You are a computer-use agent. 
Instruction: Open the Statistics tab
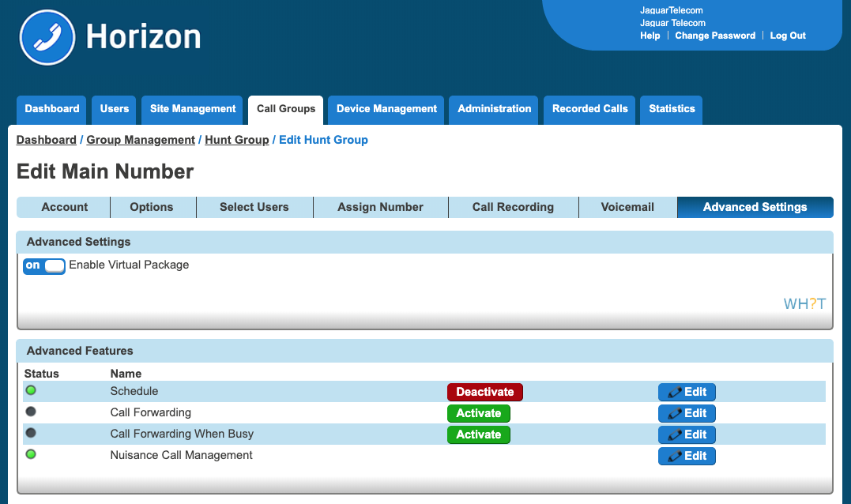672,109
